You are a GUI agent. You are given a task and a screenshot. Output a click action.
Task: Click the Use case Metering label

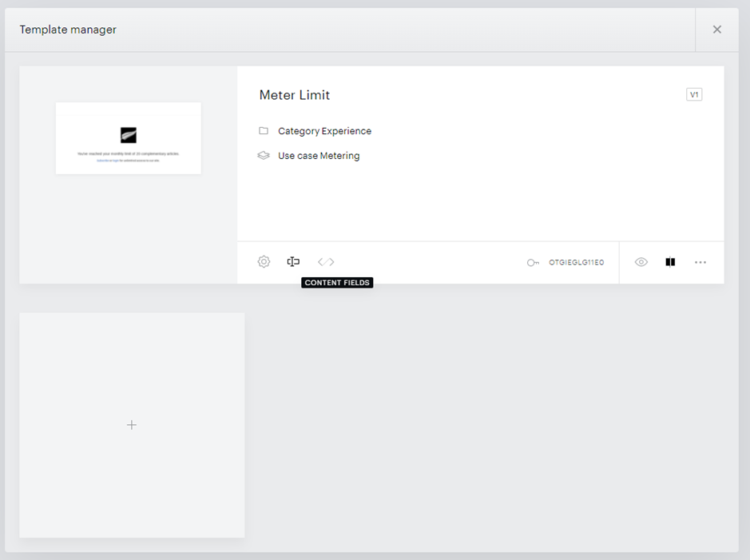319,156
